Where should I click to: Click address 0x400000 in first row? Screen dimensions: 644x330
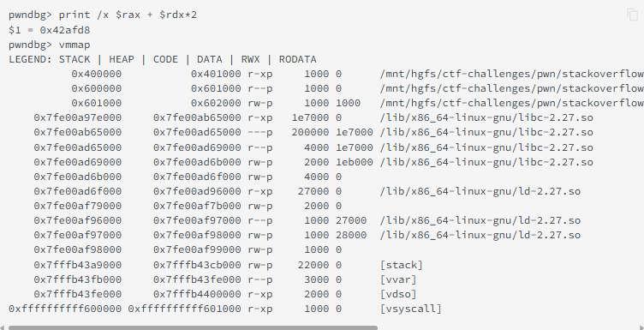click(x=97, y=74)
